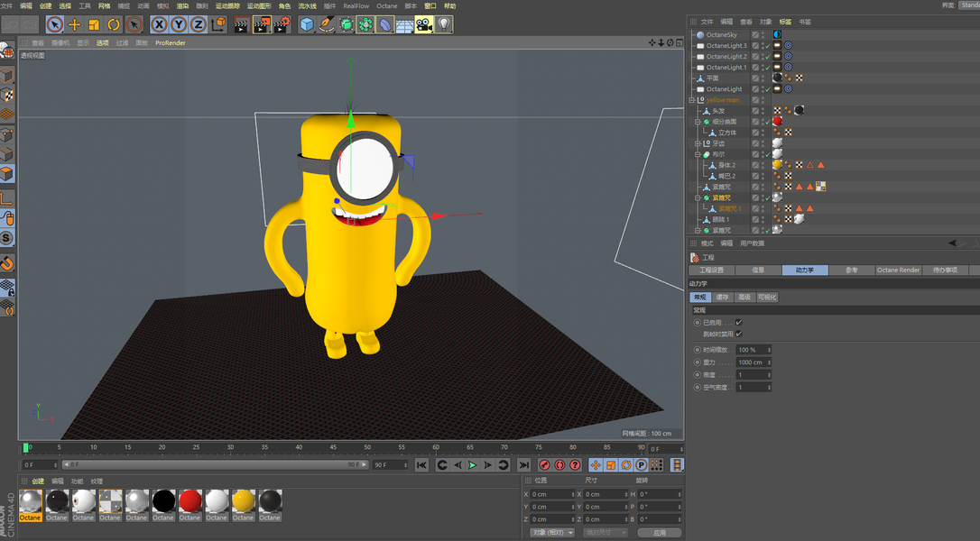The height and width of the screenshot is (541, 980).
Task: Switch to the 可视化 sub-tab
Action: point(767,298)
